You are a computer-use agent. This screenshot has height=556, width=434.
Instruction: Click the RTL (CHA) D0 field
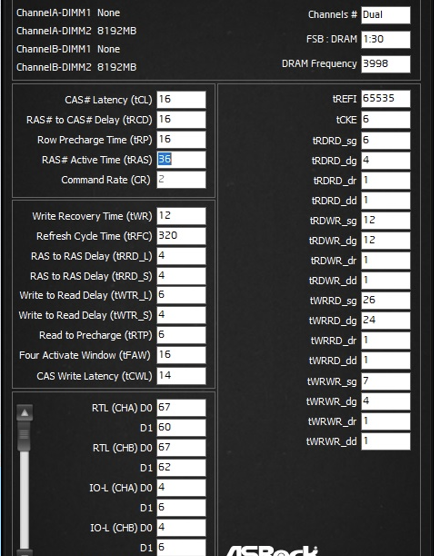181,408
